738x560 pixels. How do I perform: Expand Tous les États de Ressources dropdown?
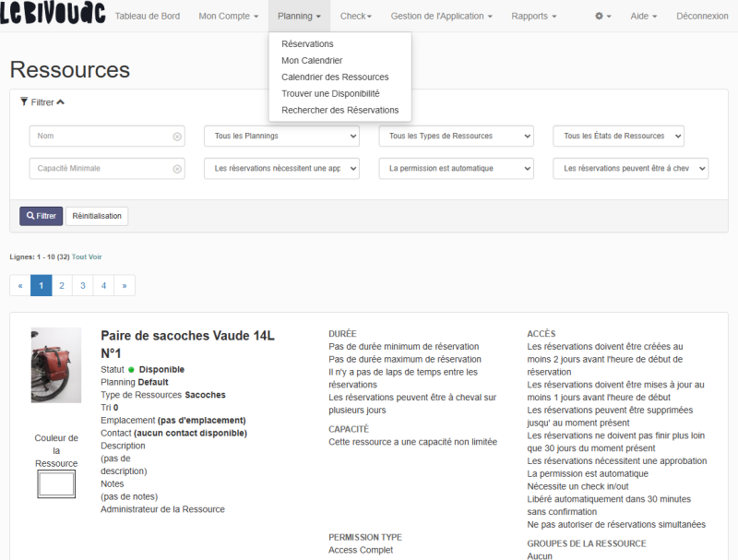click(x=618, y=137)
